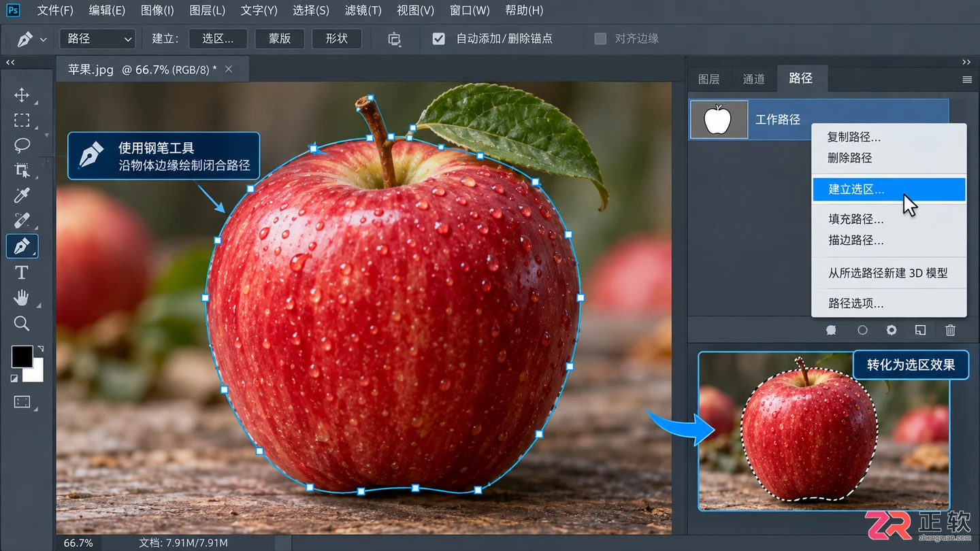Click 选区... button in options bar
This screenshot has height=551, width=980.
pos(218,39)
